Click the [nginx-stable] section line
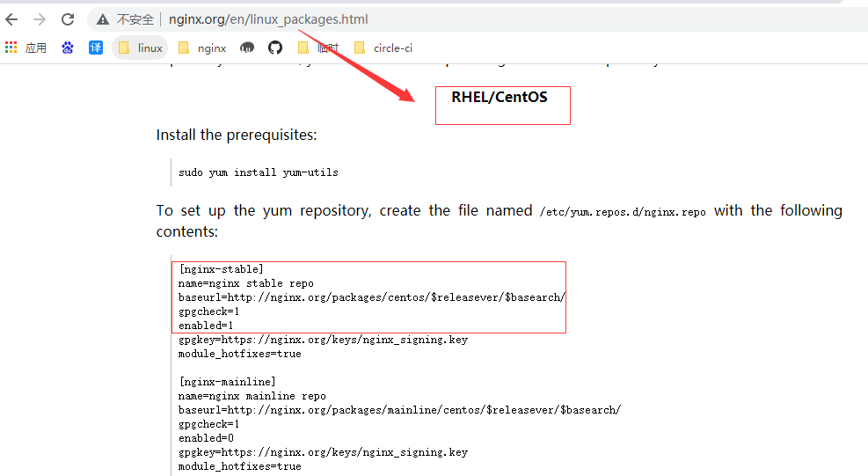 point(221,269)
